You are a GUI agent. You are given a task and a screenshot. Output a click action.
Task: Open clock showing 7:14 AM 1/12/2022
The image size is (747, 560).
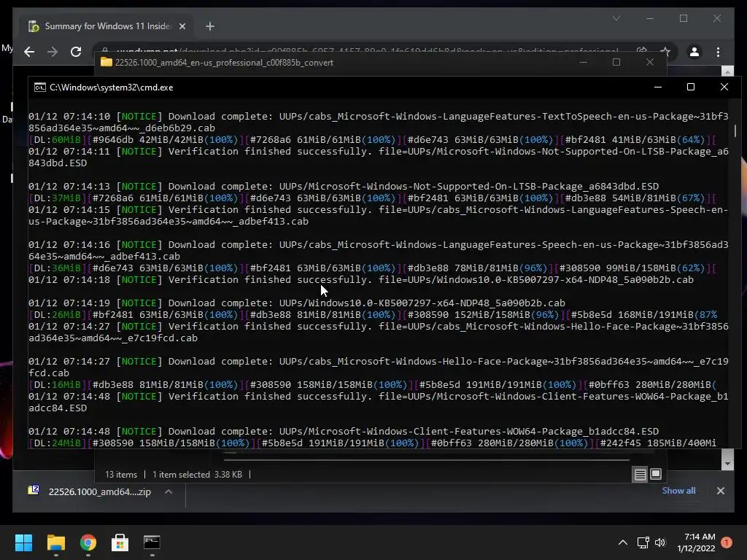(x=696, y=542)
